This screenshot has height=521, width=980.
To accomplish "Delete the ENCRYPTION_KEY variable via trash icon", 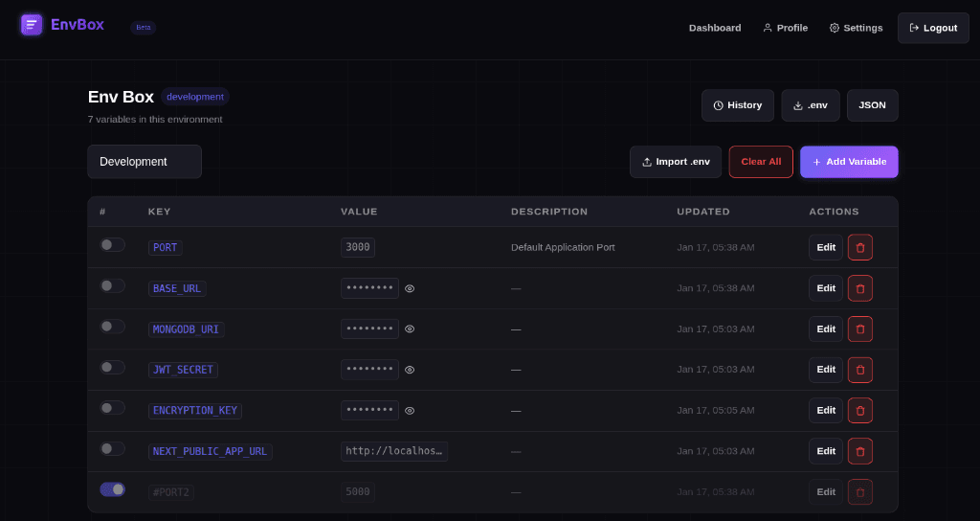I will coord(860,410).
